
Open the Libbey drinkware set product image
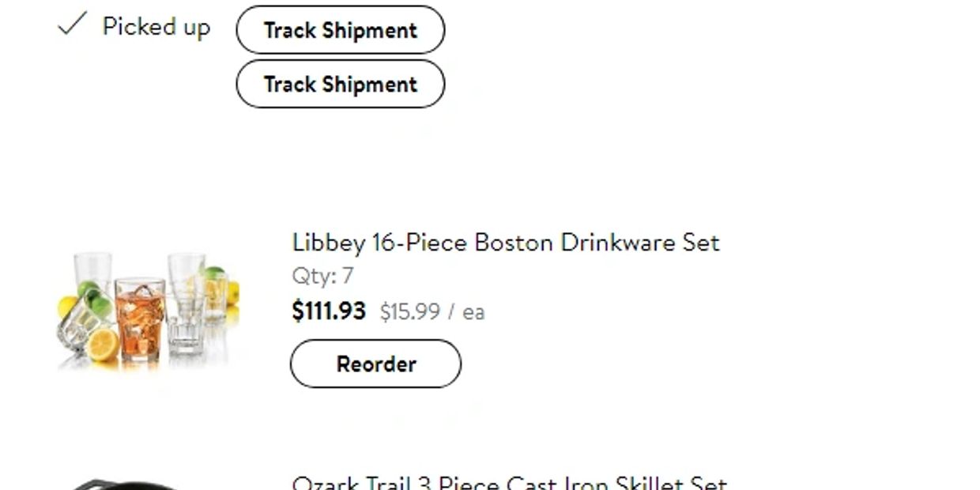click(148, 310)
